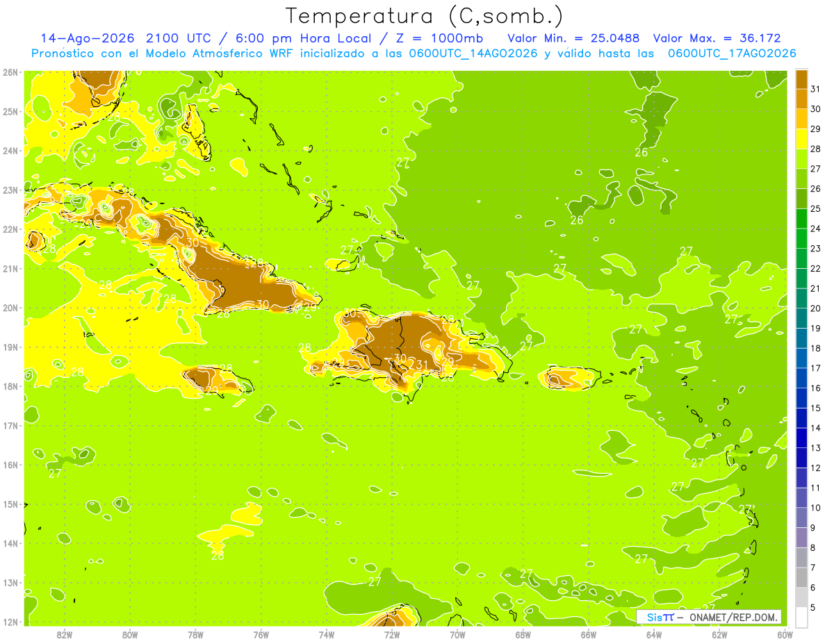Click the '18' label on the color scale

816,348
